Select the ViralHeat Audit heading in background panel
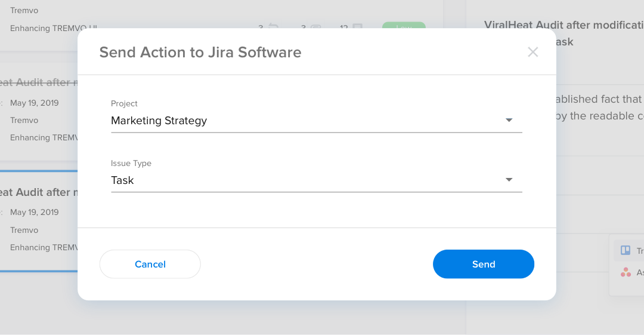The width and height of the screenshot is (644, 335). (564, 33)
